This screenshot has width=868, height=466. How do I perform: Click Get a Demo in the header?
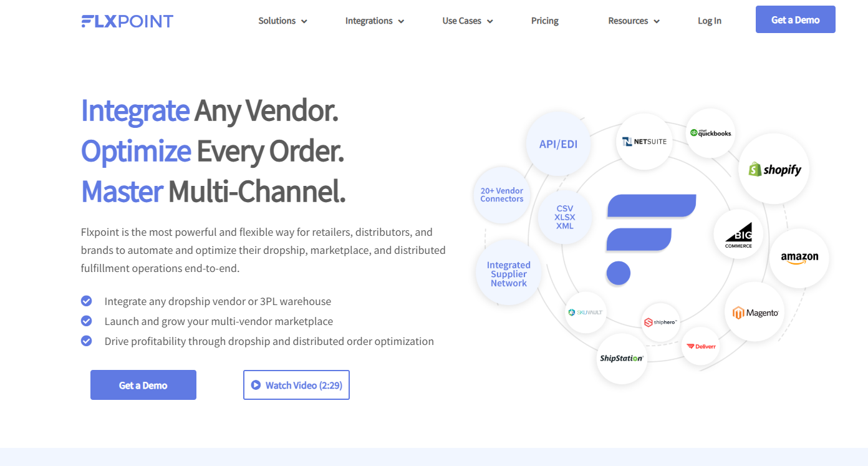click(796, 19)
